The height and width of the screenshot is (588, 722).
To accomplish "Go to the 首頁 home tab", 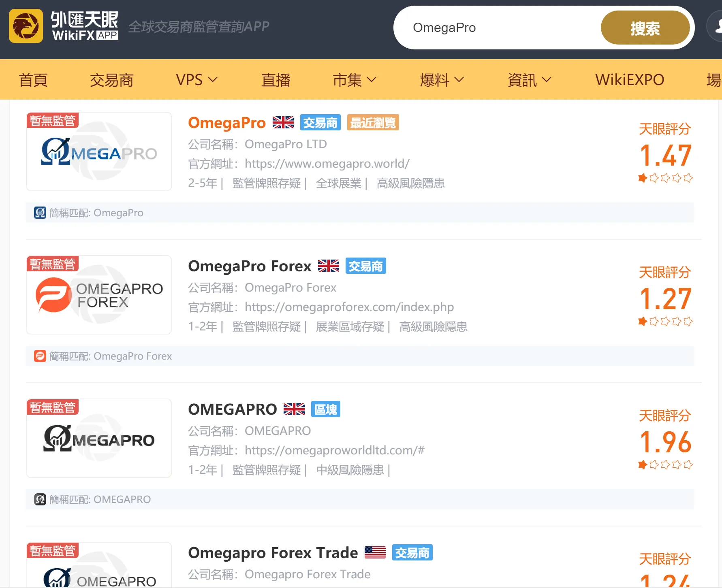I will click(x=33, y=80).
